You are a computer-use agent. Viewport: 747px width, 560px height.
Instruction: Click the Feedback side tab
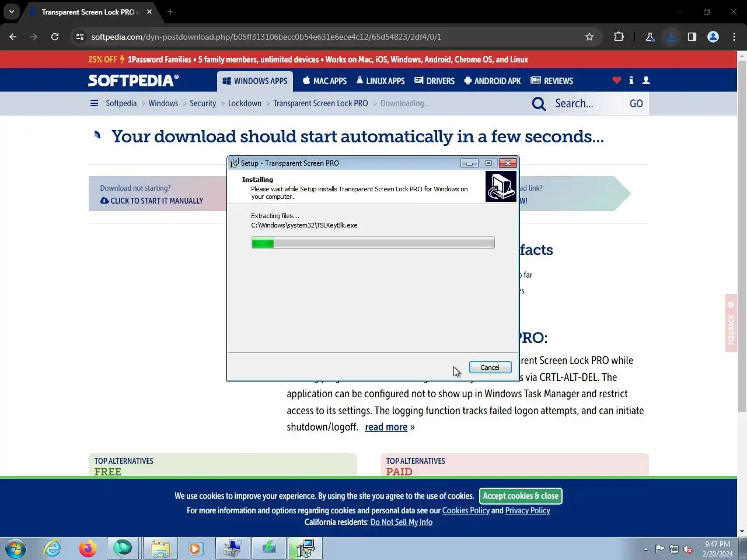[731, 323]
